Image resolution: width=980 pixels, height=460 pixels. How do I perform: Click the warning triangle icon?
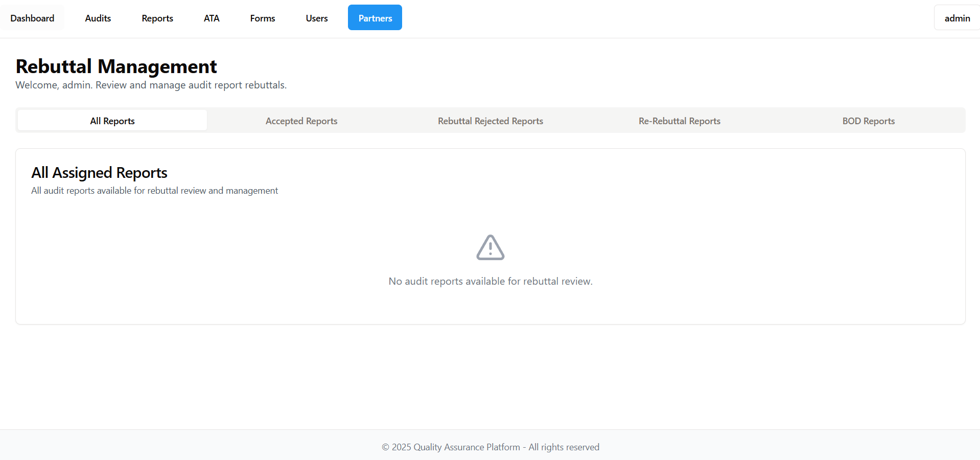point(490,248)
